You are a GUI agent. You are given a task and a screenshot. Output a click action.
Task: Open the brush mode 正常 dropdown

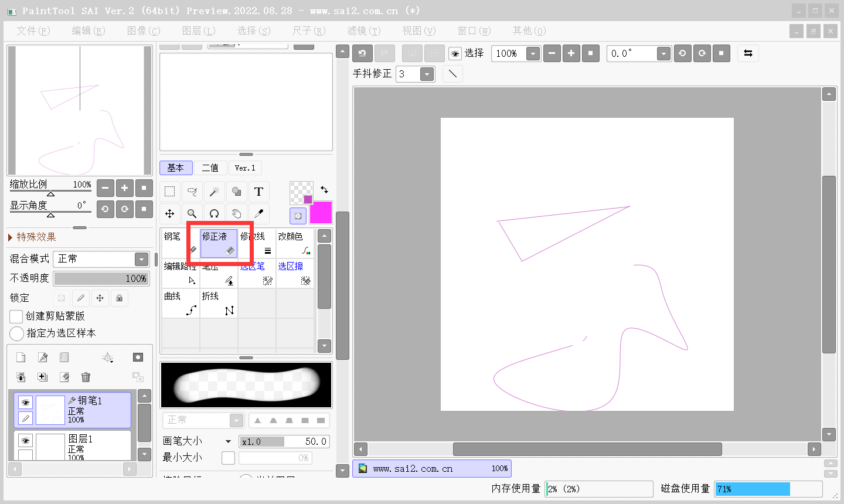tap(203, 420)
